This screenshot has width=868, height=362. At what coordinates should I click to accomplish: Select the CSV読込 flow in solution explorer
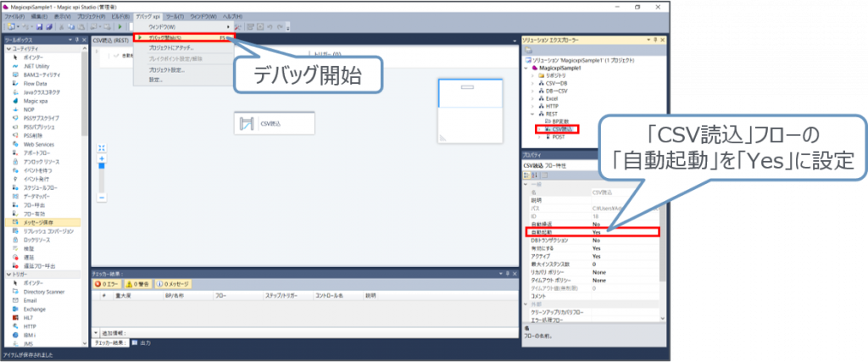tap(560, 128)
